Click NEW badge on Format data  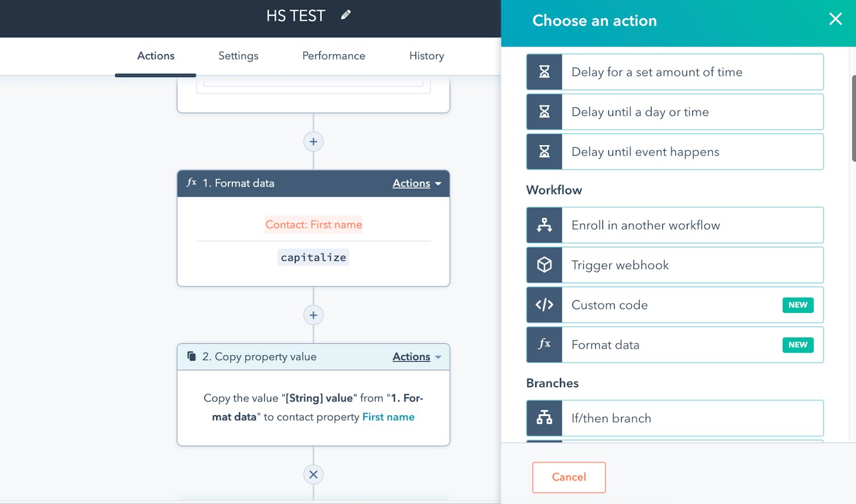tap(798, 345)
